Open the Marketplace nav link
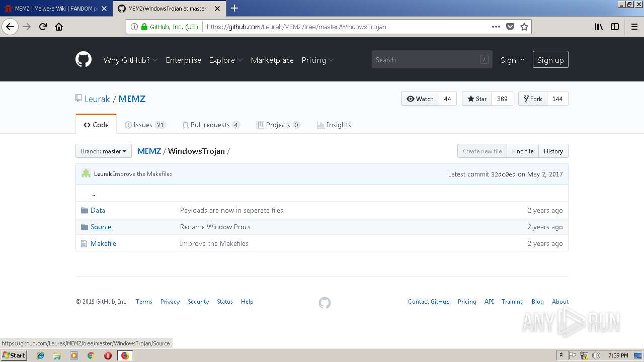 (x=272, y=60)
